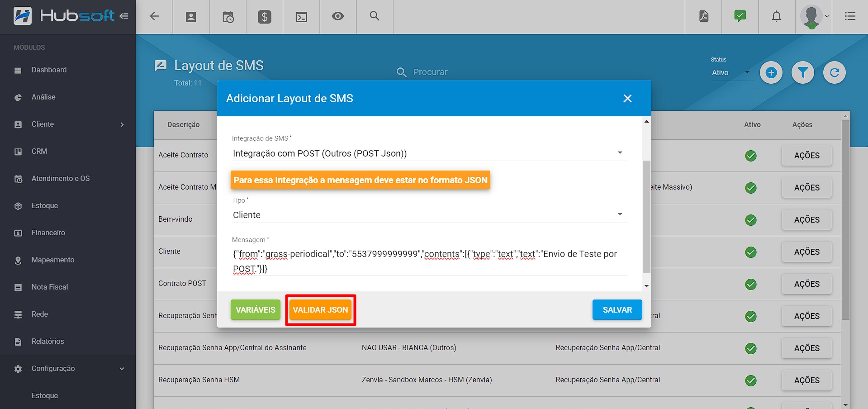Click table vertical scrollbar thumb
Viewport: 868px width, 409px height.
[845, 219]
